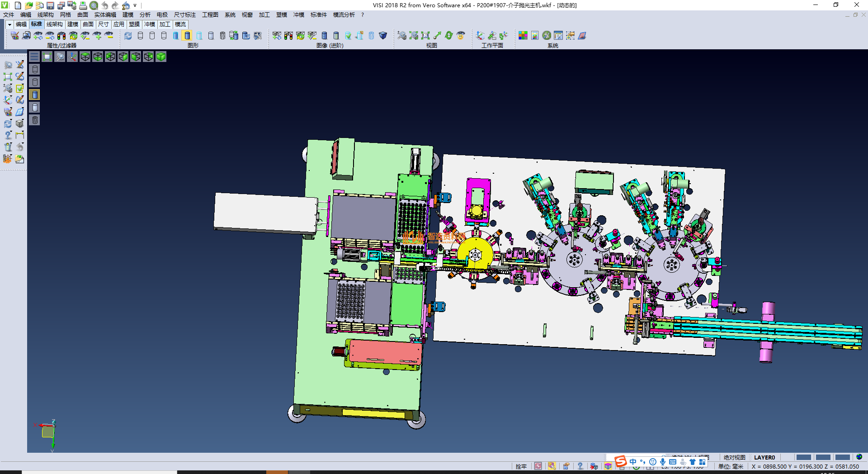This screenshot has height=474, width=868.
Task: Click the 1:1 zoom view icon
Action: tap(425, 35)
